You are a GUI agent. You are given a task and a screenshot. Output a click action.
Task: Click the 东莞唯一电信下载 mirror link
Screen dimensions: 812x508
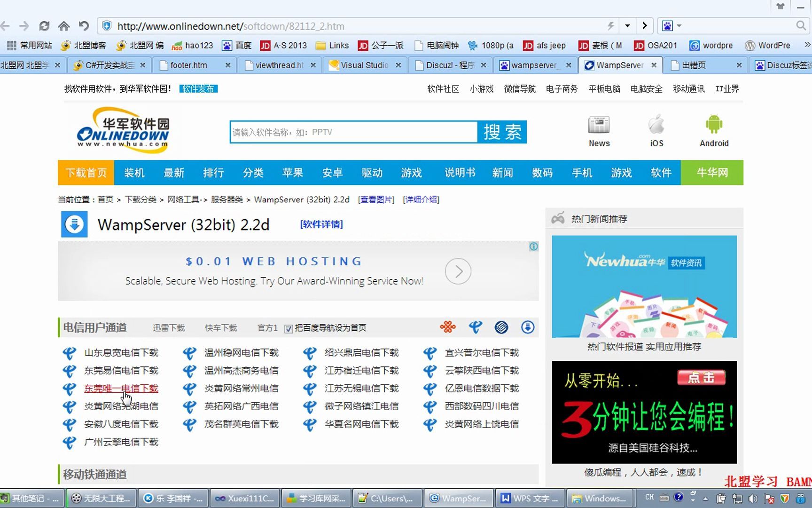point(121,389)
